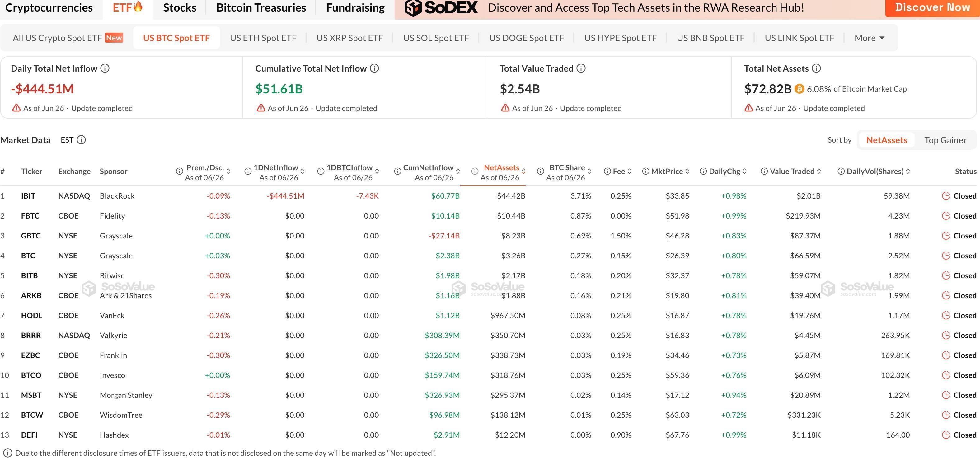Click the Bitcoin coin icon beside $72.82B
The height and width of the screenshot is (461, 980).
799,89
